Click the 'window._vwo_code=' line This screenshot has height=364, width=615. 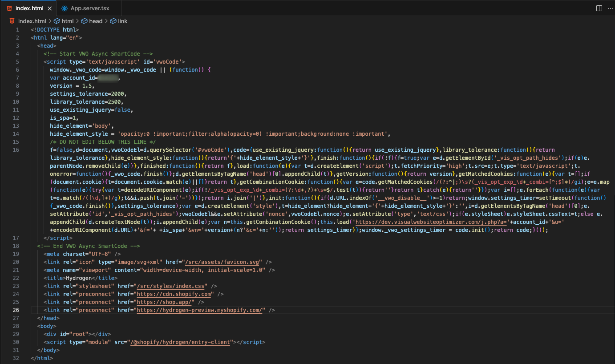point(130,70)
